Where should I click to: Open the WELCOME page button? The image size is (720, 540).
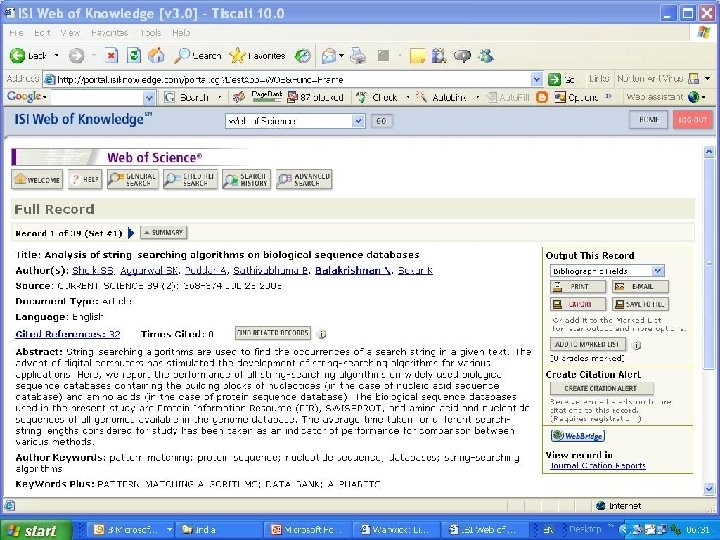tap(37, 180)
